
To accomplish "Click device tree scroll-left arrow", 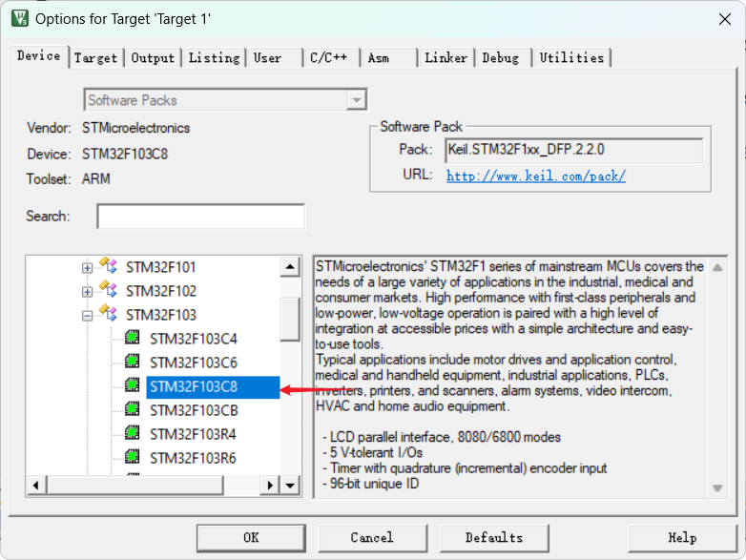I will pyautogui.click(x=36, y=486).
